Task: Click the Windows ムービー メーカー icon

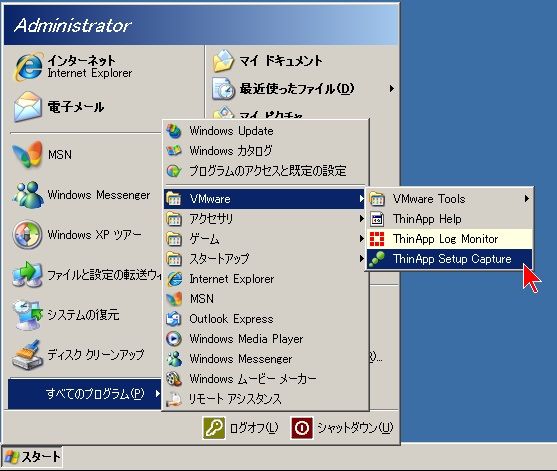Action: (174, 379)
